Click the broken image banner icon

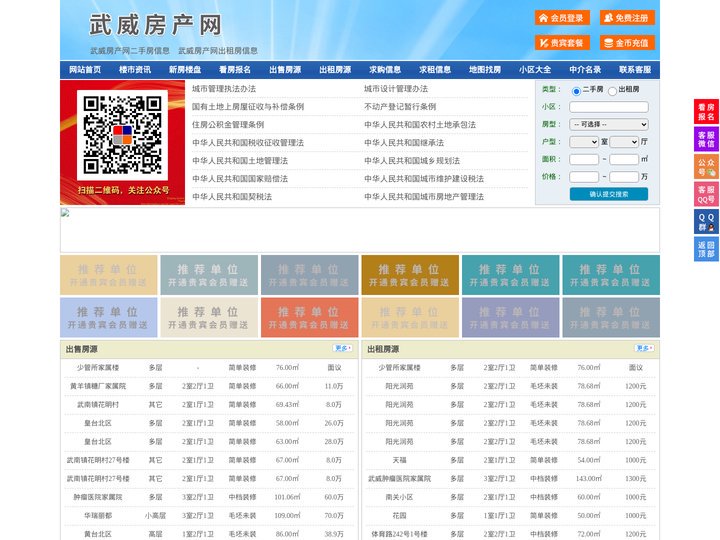pyautogui.click(x=65, y=212)
